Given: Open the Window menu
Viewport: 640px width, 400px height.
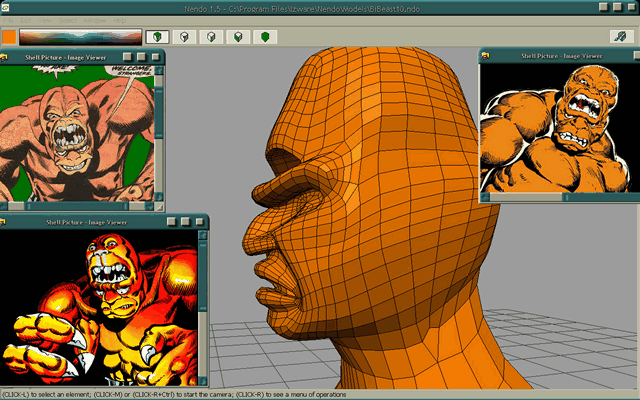Looking at the screenshot, I should [x=95, y=20].
